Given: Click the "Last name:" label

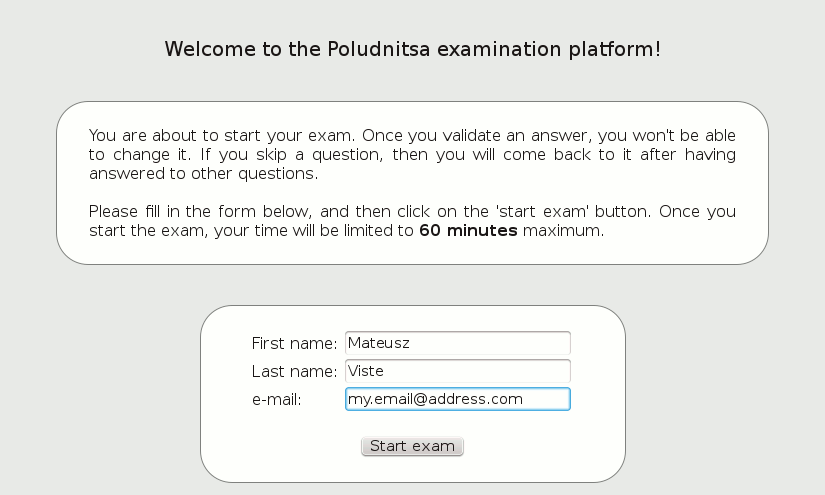Looking at the screenshot, I should [294, 371].
